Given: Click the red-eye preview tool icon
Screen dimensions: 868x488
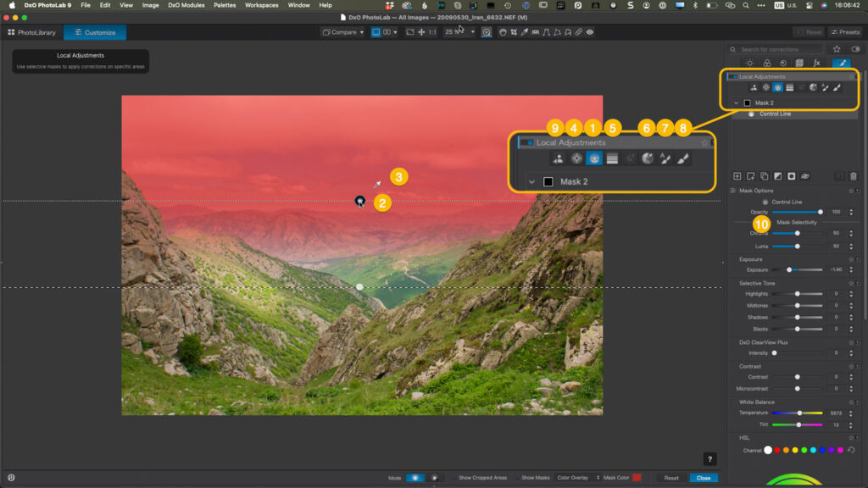Looking at the screenshot, I should (x=589, y=32).
